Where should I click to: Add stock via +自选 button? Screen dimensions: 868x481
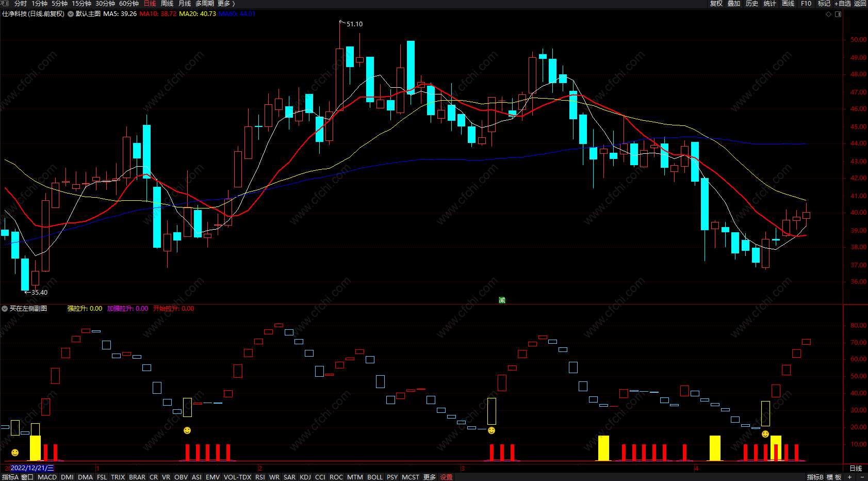coord(843,4)
